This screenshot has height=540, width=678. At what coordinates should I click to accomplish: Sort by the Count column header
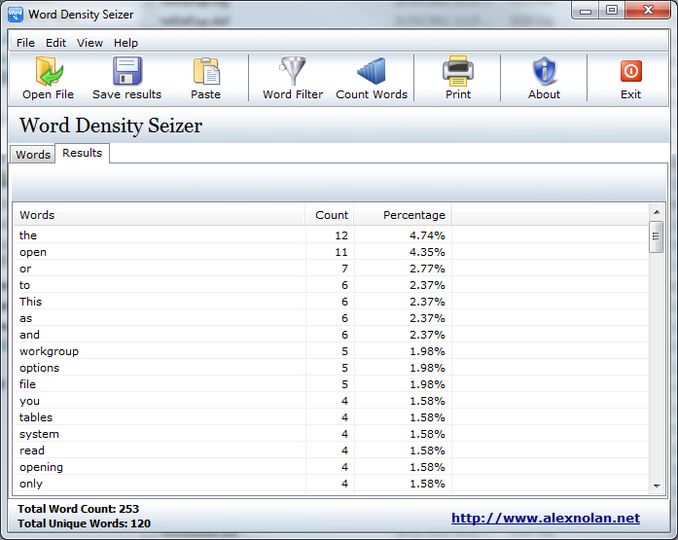[x=329, y=215]
